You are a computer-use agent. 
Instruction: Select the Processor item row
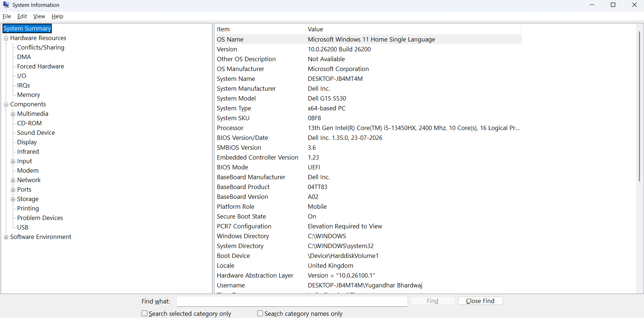[x=368, y=128]
